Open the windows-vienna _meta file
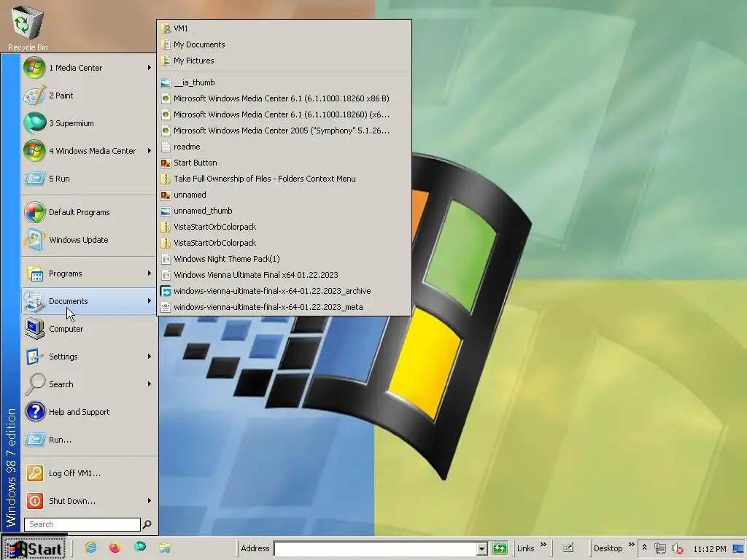This screenshot has width=747, height=560. [x=284, y=307]
